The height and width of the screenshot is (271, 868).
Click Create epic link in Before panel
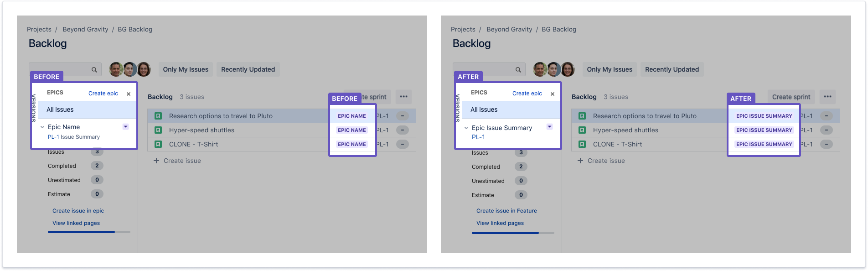pyautogui.click(x=103, y=94)
